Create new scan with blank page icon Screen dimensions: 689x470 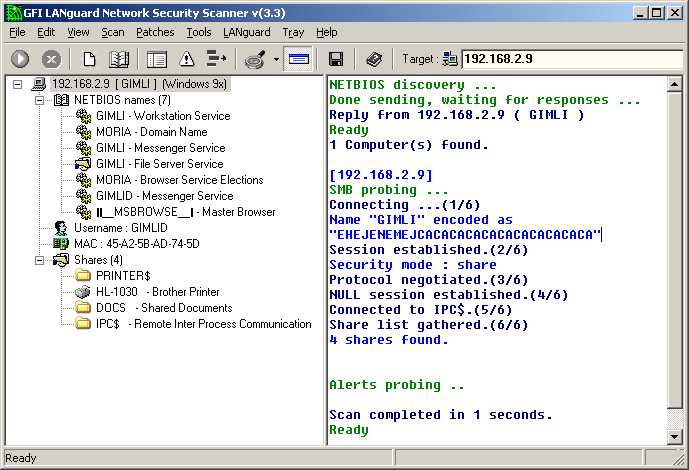[x=90, y=59]
